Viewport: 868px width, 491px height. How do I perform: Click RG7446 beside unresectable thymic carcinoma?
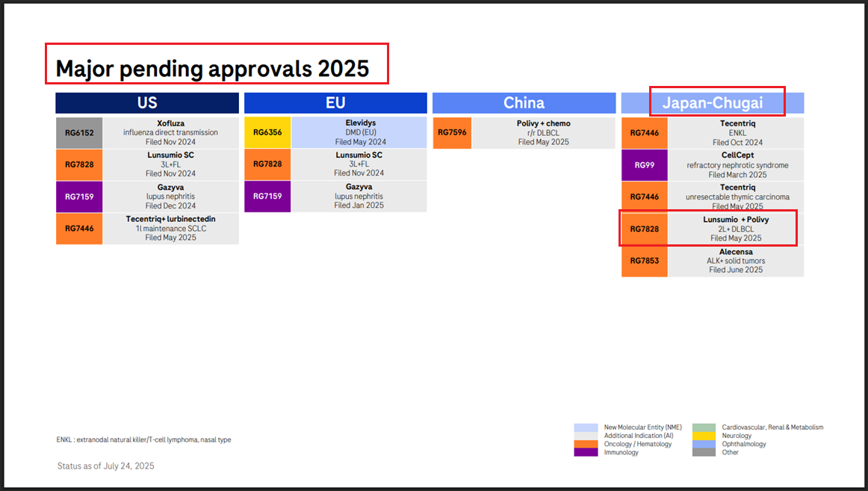[x=645, y=197]
